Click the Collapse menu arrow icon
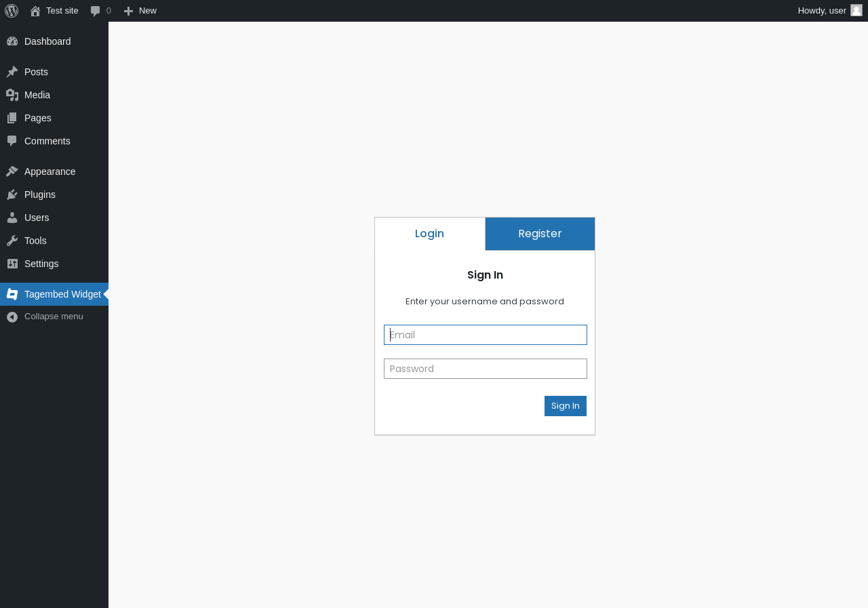This screenshot has width=868, height=608. tap(12, 317)
